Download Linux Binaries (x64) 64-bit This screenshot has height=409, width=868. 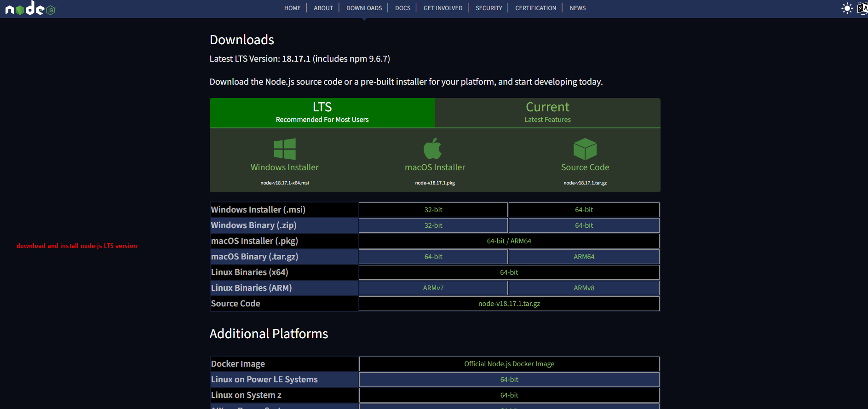click(509, 272)
